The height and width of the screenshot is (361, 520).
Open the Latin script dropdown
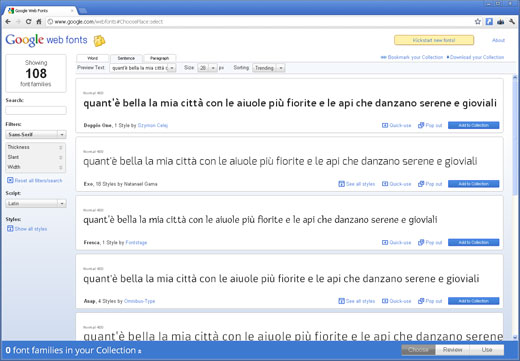click(36, 203)
